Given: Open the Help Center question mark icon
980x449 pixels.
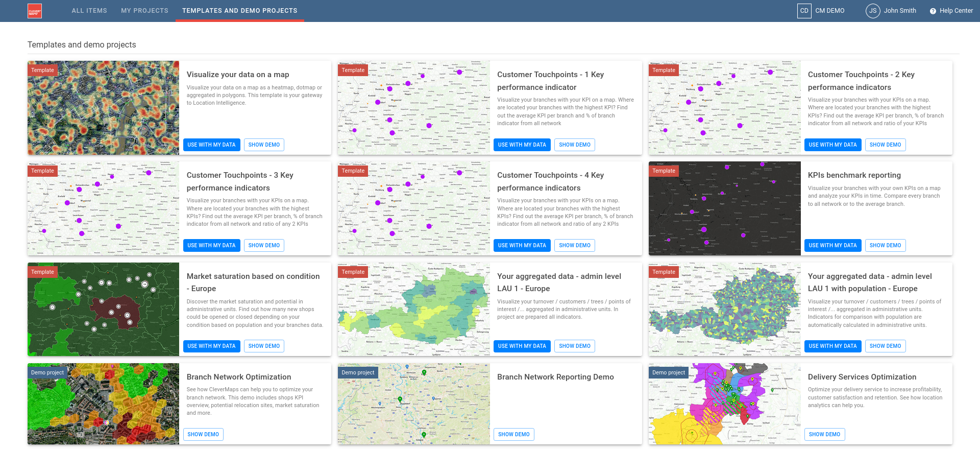Looking at the screenshot, I should 933,11.
